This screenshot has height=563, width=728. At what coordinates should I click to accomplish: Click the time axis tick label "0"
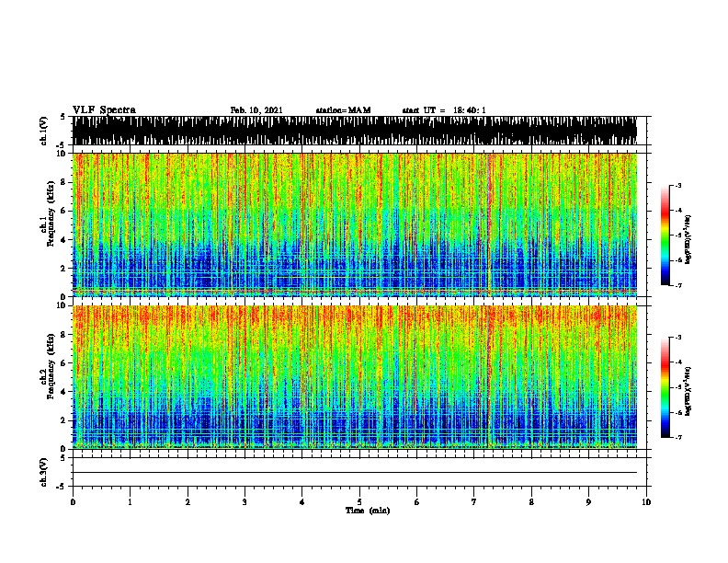(73, 502)
